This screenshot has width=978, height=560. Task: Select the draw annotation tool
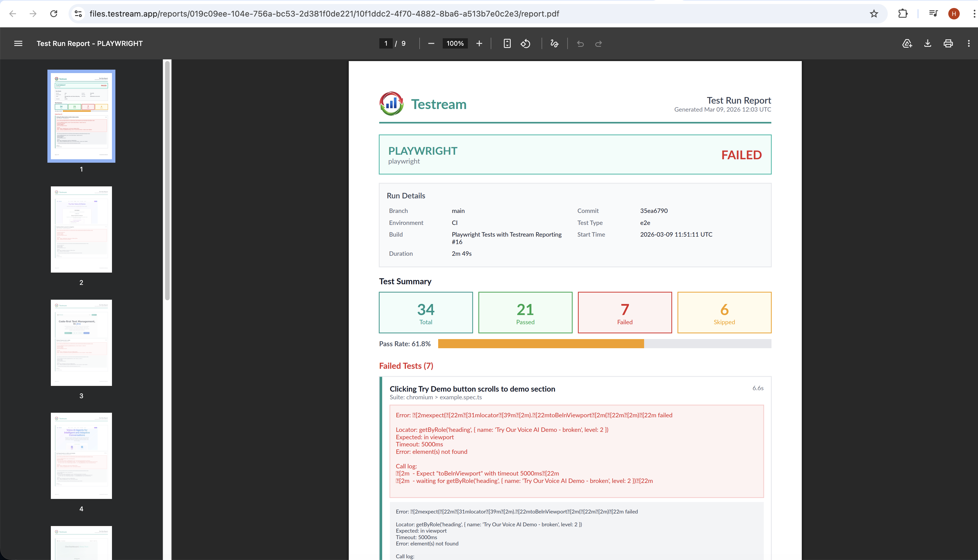tap(554, 43)
